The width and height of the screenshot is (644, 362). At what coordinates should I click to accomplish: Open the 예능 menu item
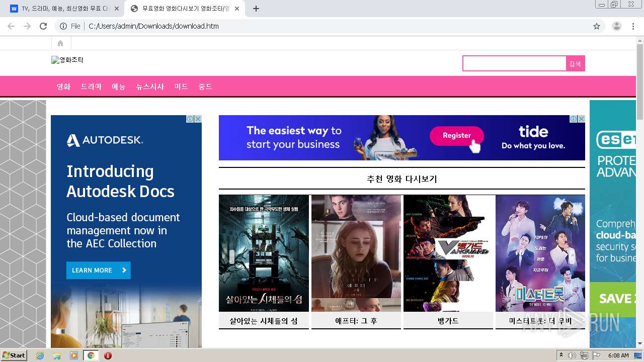119,86
